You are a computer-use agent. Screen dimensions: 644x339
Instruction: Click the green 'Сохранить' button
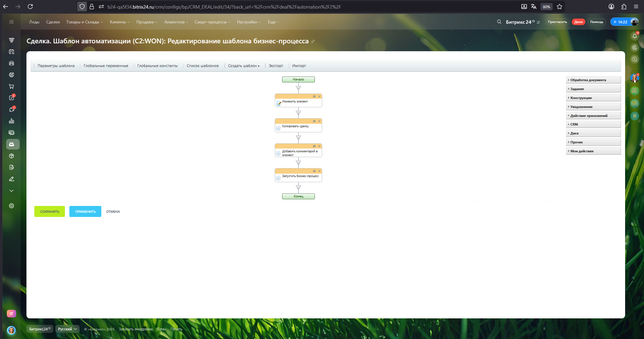click(x=49, y=211)
